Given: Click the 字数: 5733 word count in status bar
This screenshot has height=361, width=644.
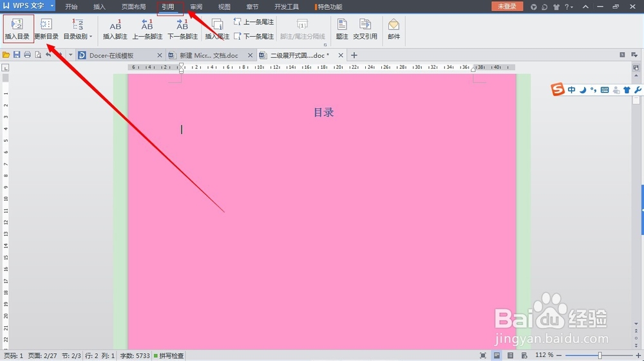Looking at the screenshot, I should coord(135,355).
